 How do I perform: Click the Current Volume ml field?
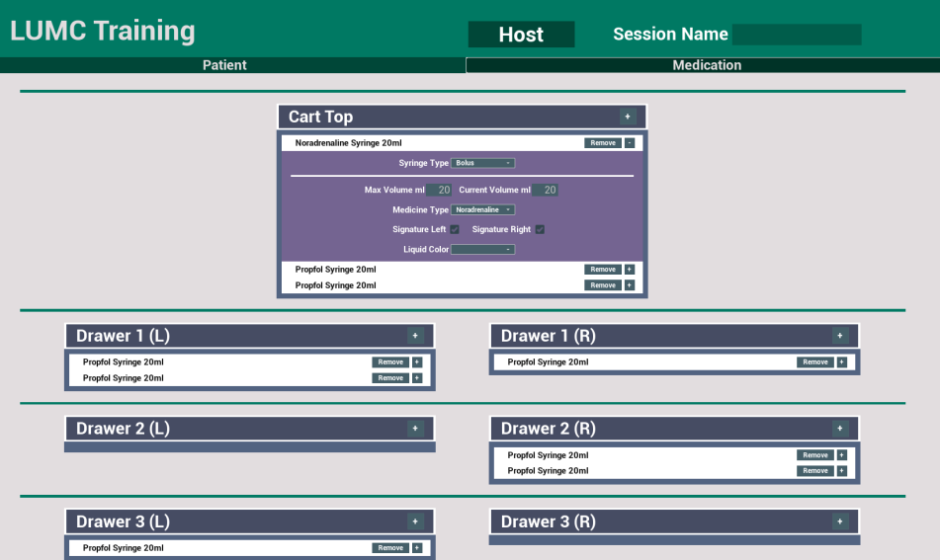click(x=545, y=190)
